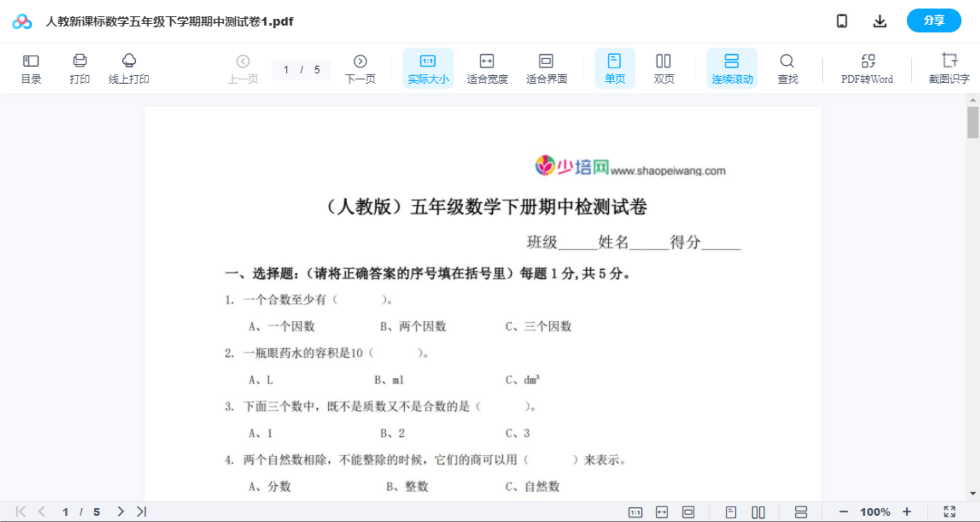Zoom in with the plus control
This screenshot has height=522, width=980.
coord(907,511)
